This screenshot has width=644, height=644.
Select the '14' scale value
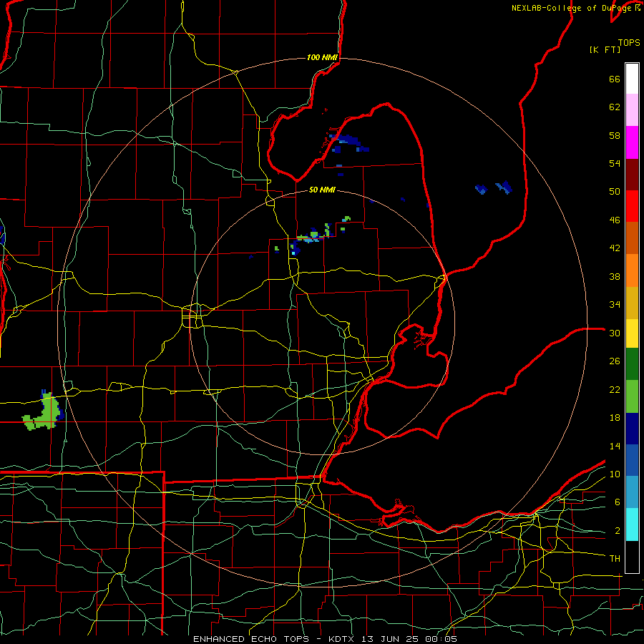pyautogui.click(x=615, y=446)
